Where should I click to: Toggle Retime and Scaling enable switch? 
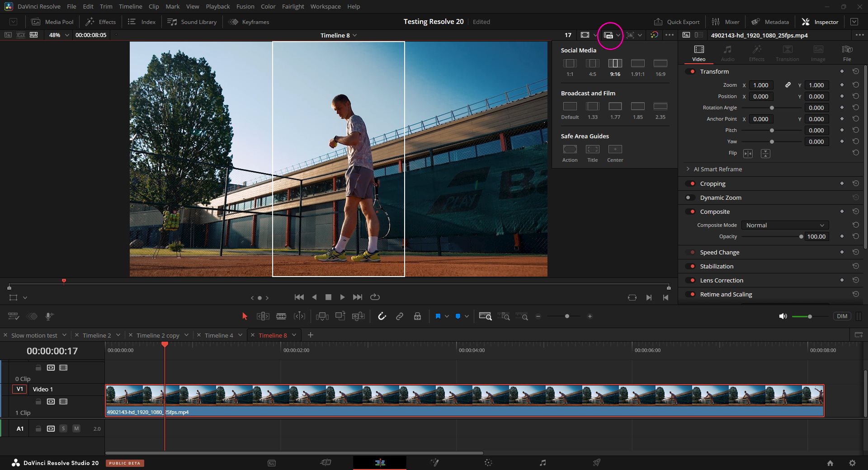click(x=690, y=294)
